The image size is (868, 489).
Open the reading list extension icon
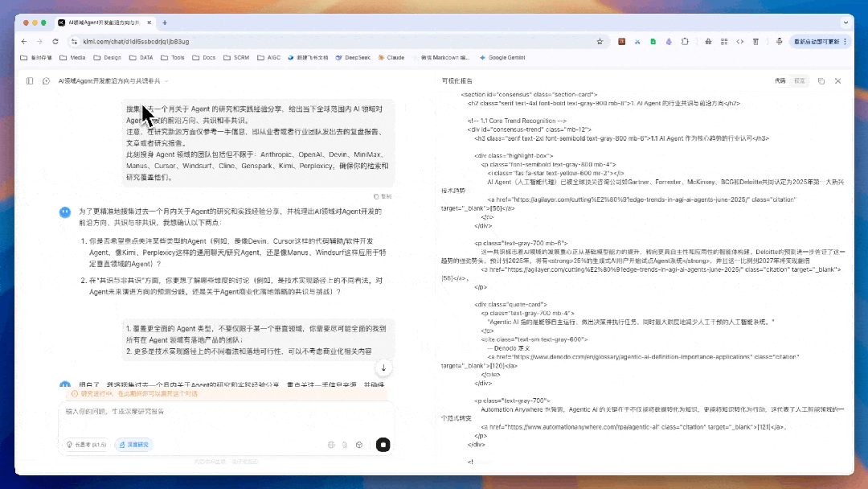tap(755, 42)
